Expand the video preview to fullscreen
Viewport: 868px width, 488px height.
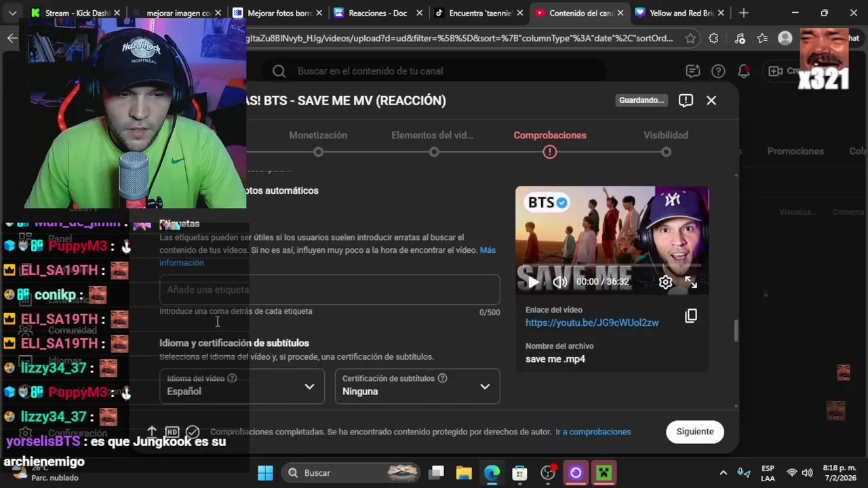click(x=691, y=282)
